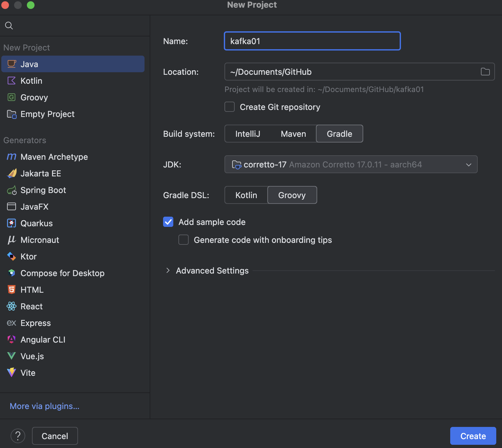Open the Compose for Desktop generator

coord(73,273)
